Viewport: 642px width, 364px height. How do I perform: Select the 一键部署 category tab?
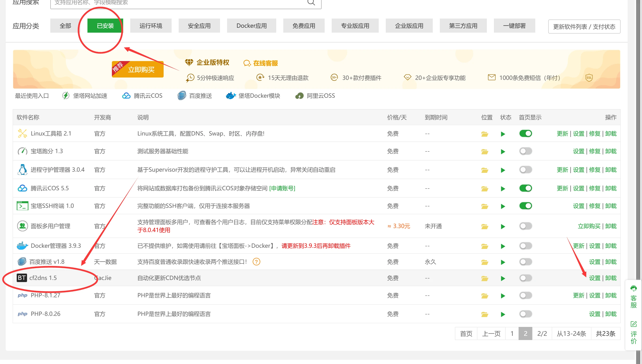pyautogui.click(x=514, y=26)
